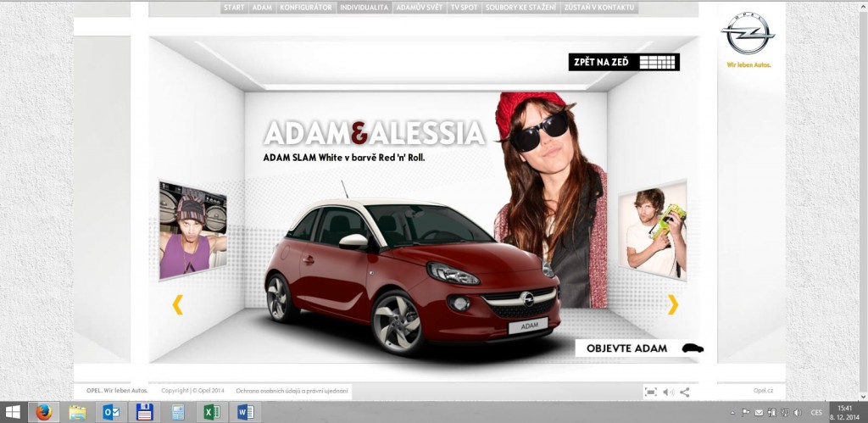This screenshot has height=423, width=868.
Task: Go to previous slide with left yellow arrow
Action: pyautogui.click(x=178, y=304)
